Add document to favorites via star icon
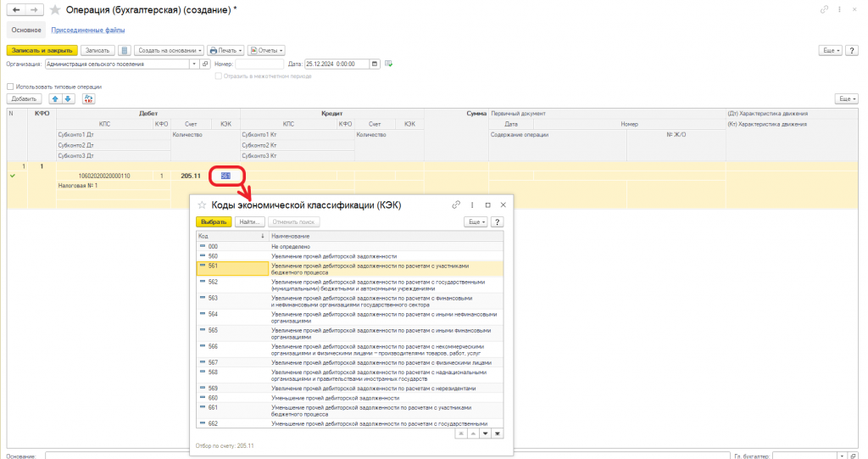The height and width of the screenshot is (459, 868). click(55, 10)
